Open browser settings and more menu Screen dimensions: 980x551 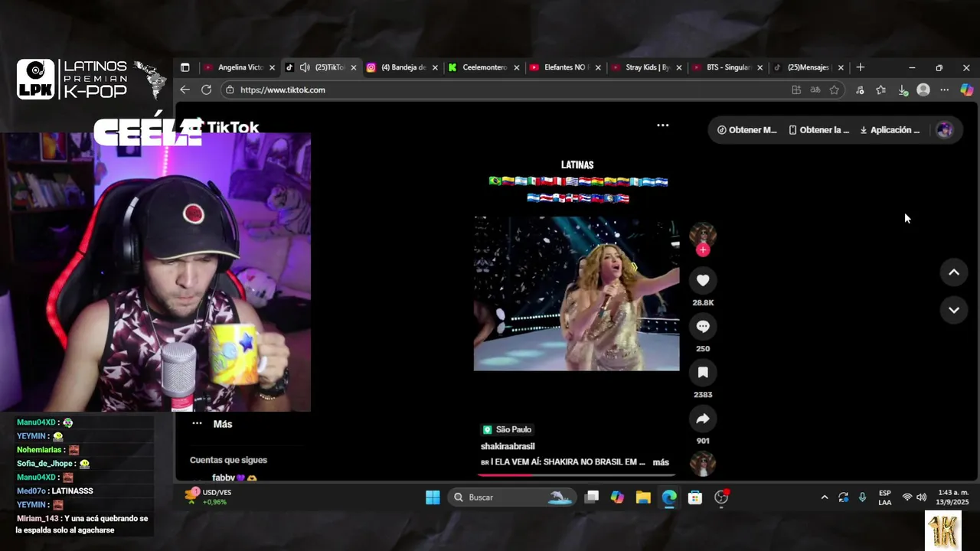point(945,90)
